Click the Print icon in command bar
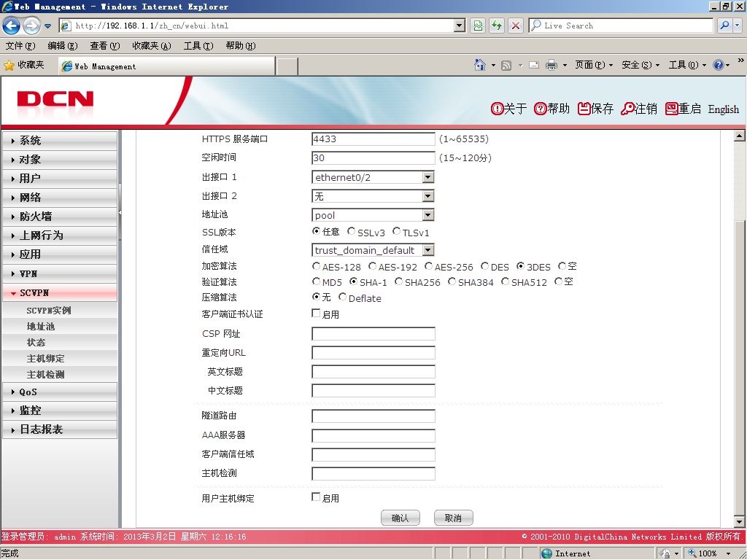Image resolution: width=747 pixels, height=560 pixels. click(x=551, y=65)
